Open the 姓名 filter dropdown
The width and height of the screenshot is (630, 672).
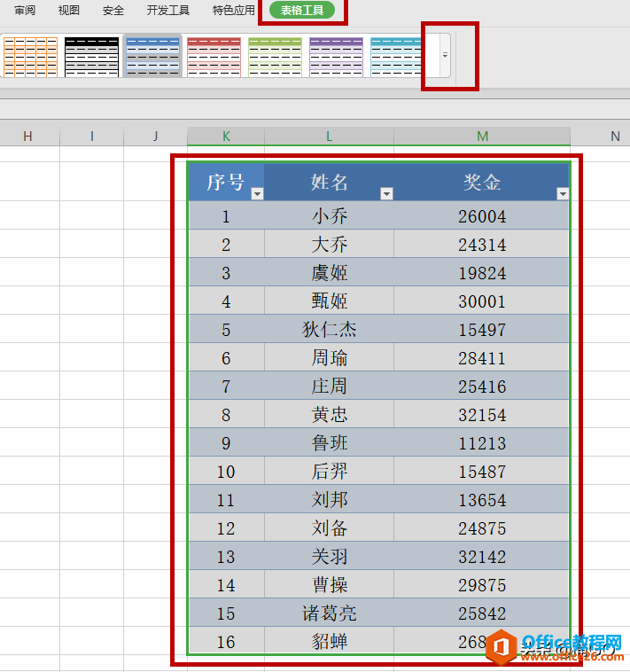click(x=386, y=194)
